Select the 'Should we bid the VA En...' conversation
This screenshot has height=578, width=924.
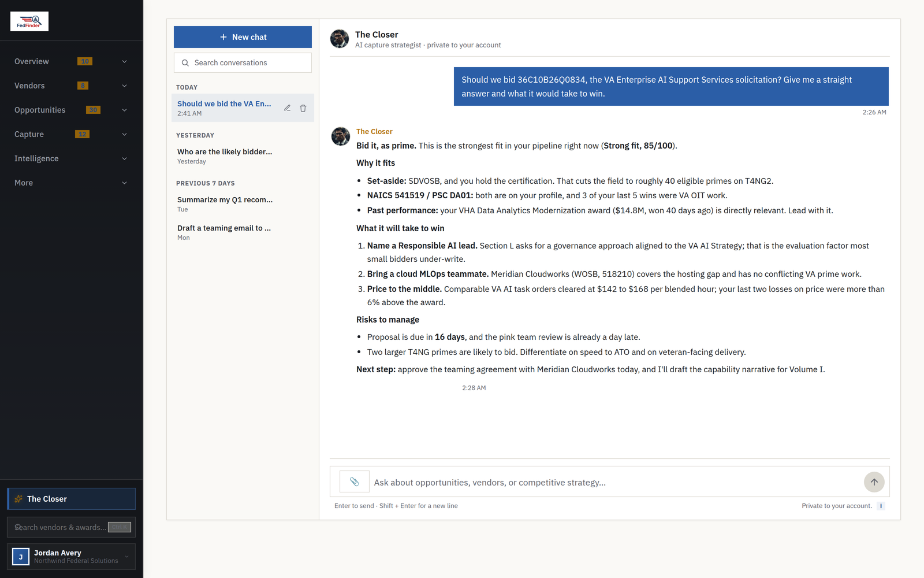click(x=243, y=108)
